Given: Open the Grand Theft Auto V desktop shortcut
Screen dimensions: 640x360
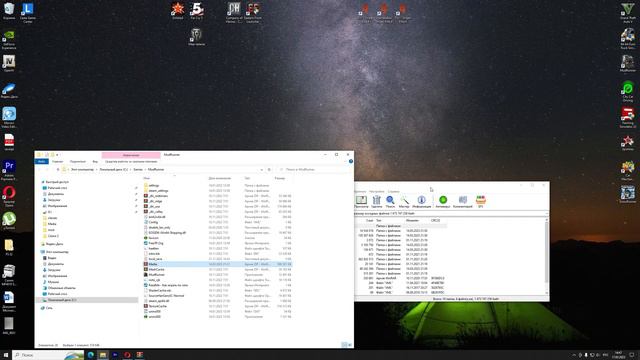Looking at the screenshot, I should point(628,12).
